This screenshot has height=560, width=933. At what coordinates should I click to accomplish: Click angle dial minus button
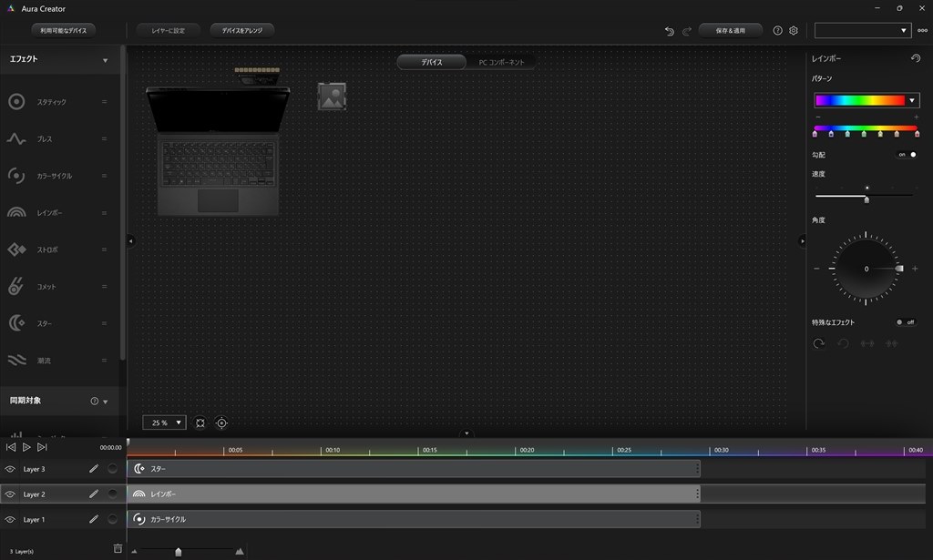pyautogui.click(x=816, y=269)
